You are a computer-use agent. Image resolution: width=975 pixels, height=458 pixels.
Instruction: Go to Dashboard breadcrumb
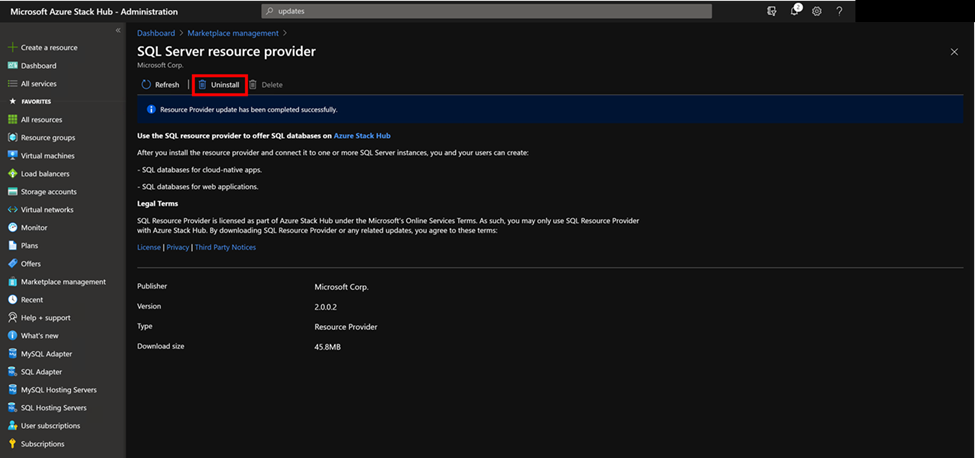tap(155, 33)
